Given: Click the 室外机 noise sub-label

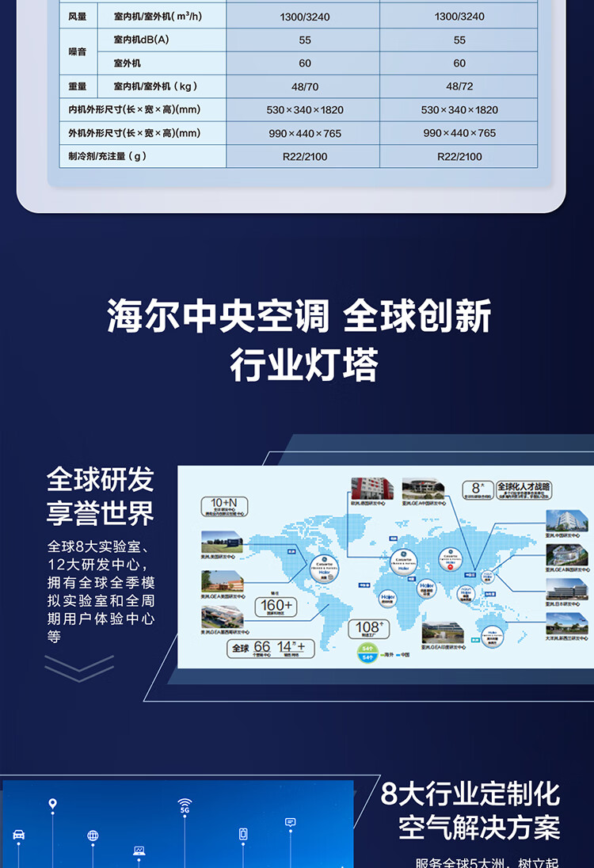Looking at the screenshot, I should pyautogui.click(x=127, y=63).
